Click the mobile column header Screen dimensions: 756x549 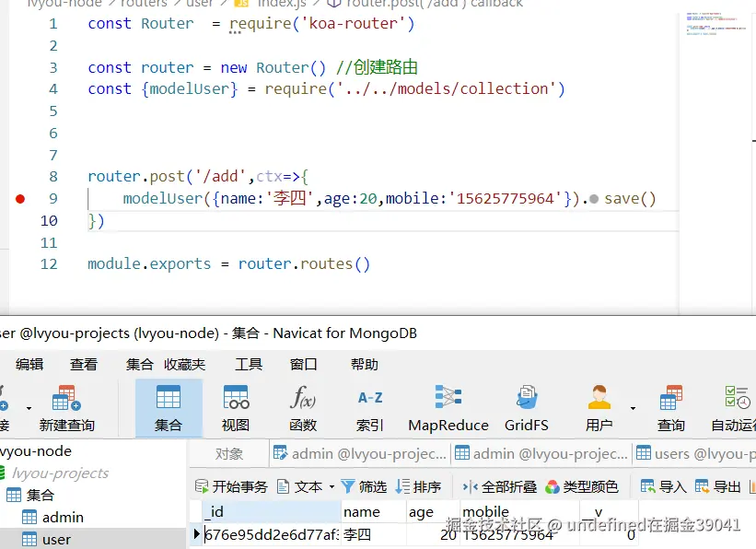click(x=519, y=512)
